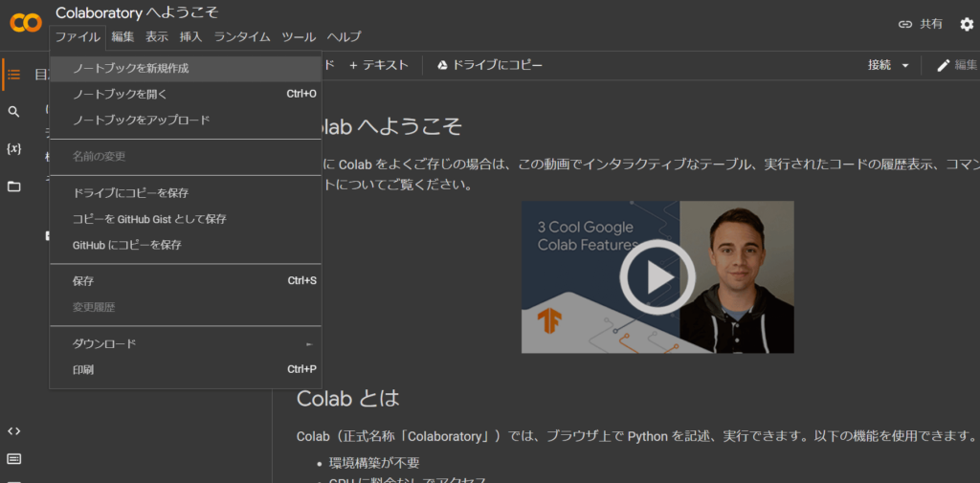Screen dimensions: 980x483
Task: Click the 編集 button in toolbar
Action: 957,65
